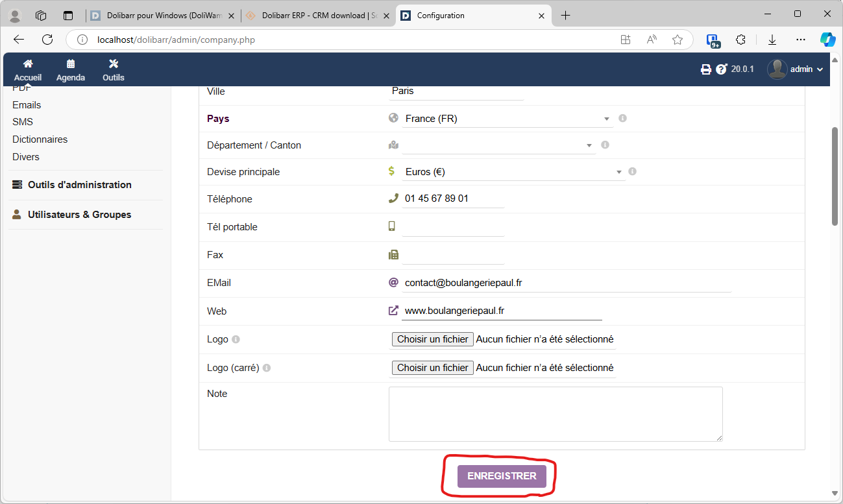Click the ENREGISTRER button
843x504 pixels.
(502, 476)
